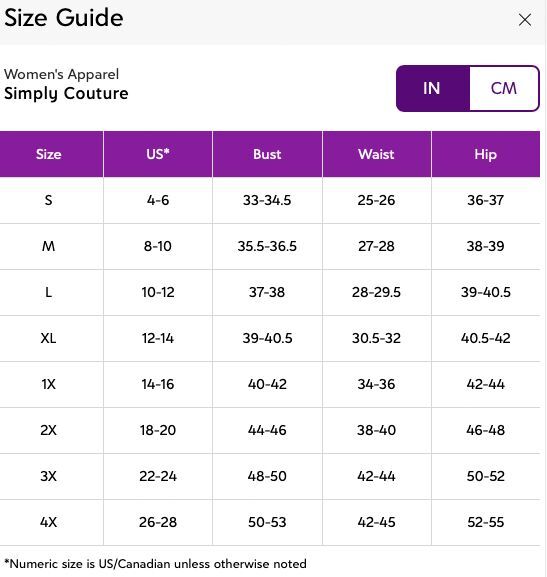Select the M size row label
The image size is (547, 577).
pos(48,246)
